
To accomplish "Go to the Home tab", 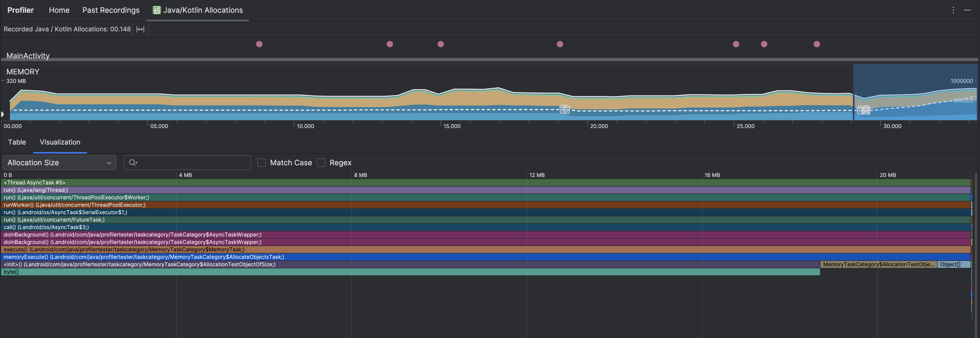I will [59, 10].
